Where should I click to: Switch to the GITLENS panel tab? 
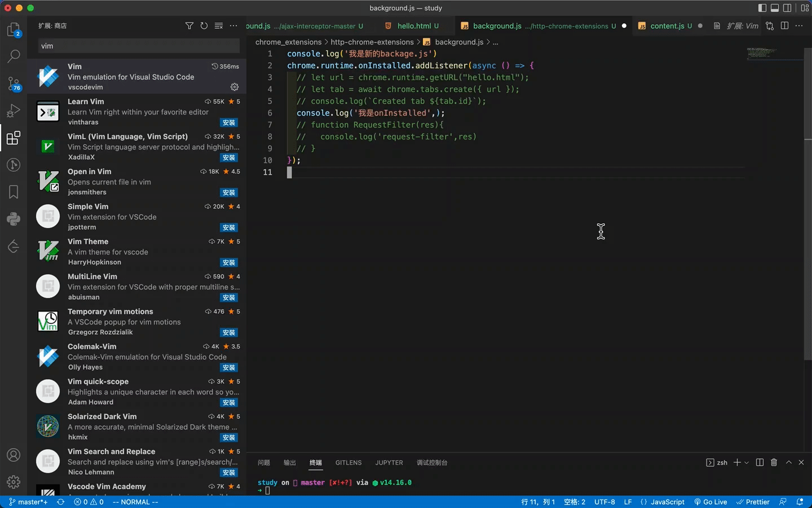(x=348, y=462)
